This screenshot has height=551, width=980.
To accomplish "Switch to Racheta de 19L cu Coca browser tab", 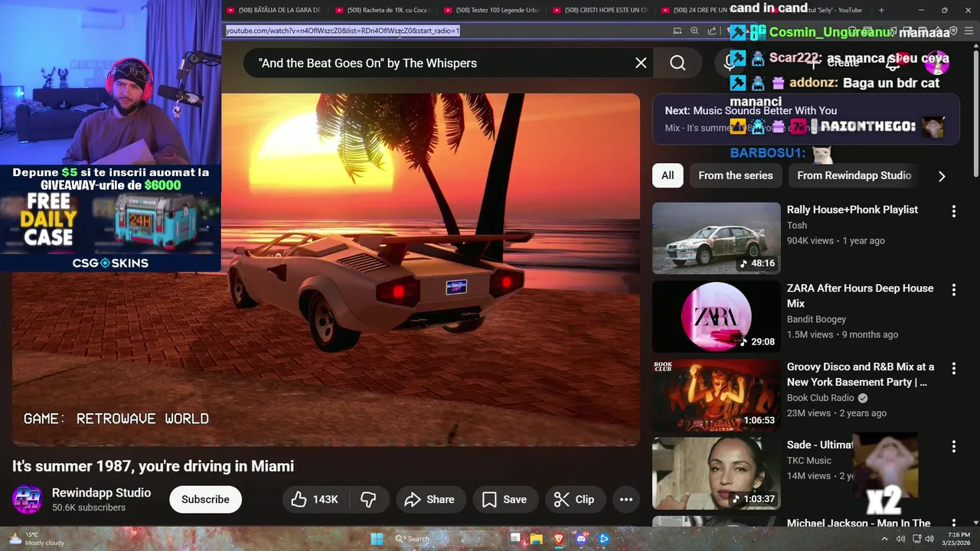I will (383, 10).
